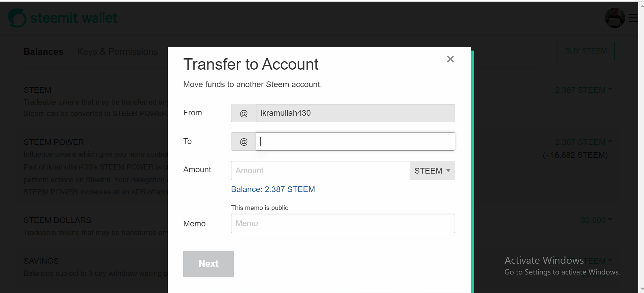Viewport: 644px width, 293px height.
Task: Click the STEEM POWER heading
Action: 54,142
